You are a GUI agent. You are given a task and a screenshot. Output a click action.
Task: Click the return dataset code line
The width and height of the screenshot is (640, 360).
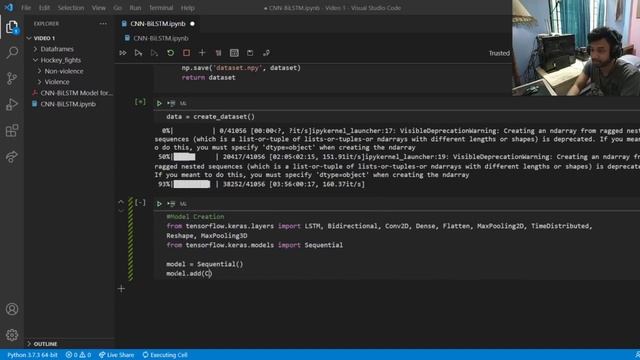click(x=209, y=78)
